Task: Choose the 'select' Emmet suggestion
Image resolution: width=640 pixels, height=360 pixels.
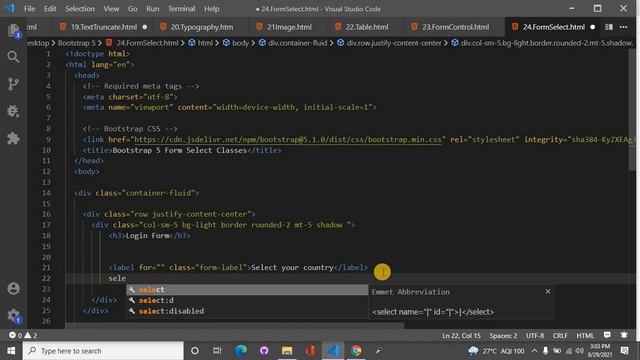Action: [x=247, y=289]
